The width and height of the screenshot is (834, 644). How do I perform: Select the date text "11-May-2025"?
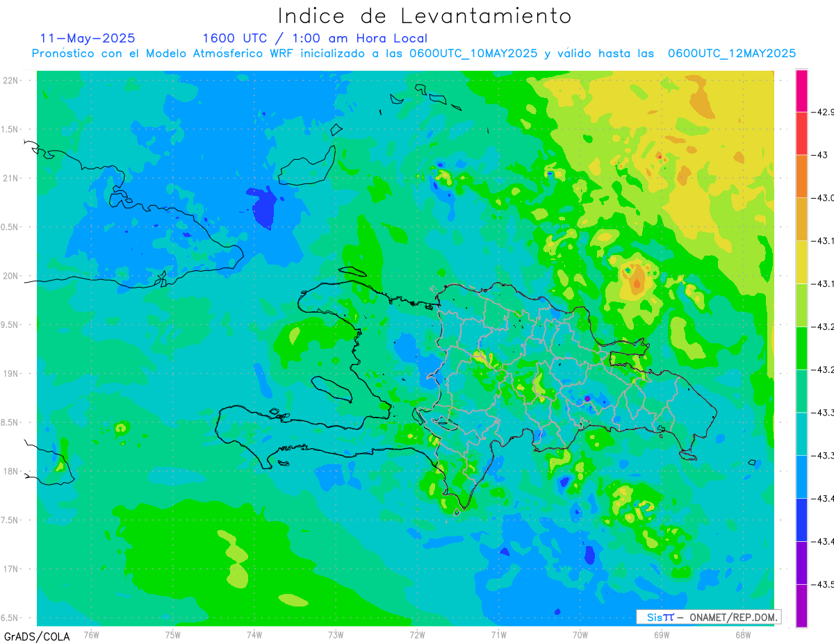coord(88,38)
